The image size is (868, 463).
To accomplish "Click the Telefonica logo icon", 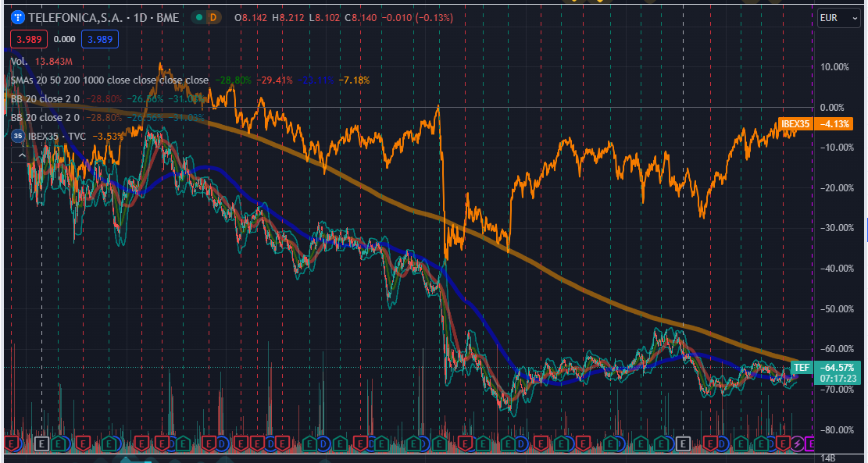I will (x=18, y=18).
